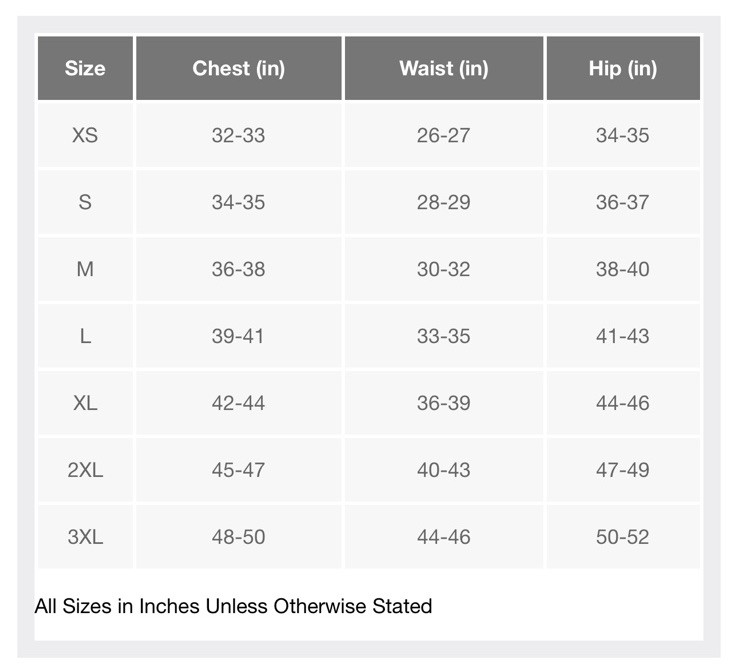Select the Hip (in) column header
The height and width of the screenshot is (669, 738).
click(622, 68)
